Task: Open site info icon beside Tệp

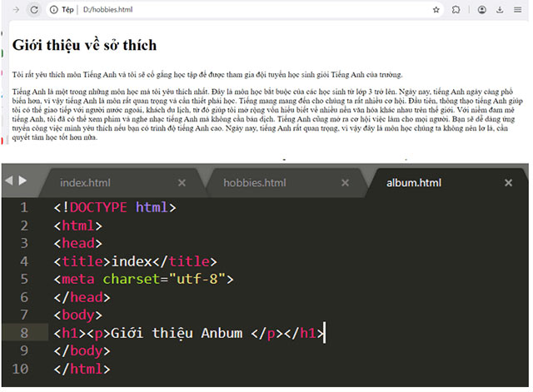Action: click(x=53, y=9)
